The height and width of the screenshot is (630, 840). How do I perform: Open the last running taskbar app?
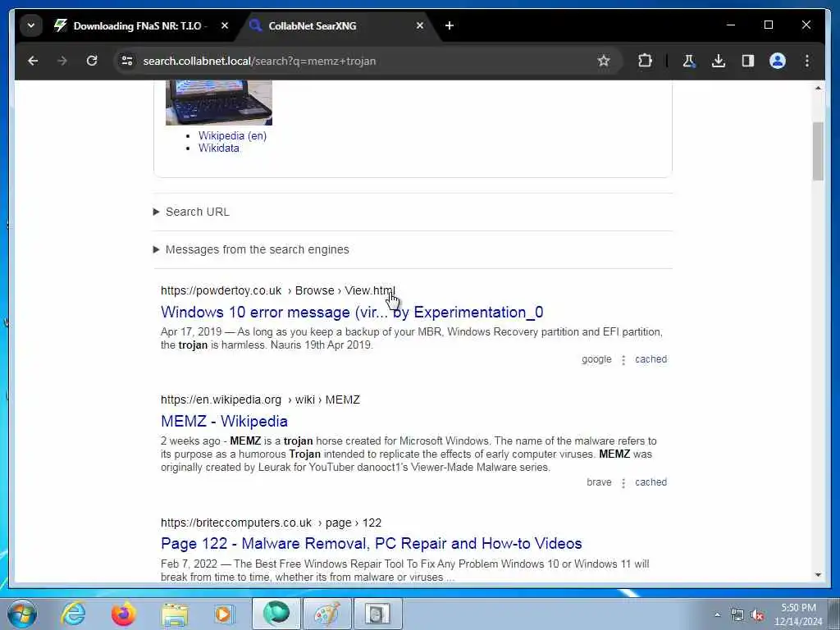coord(377,614)
